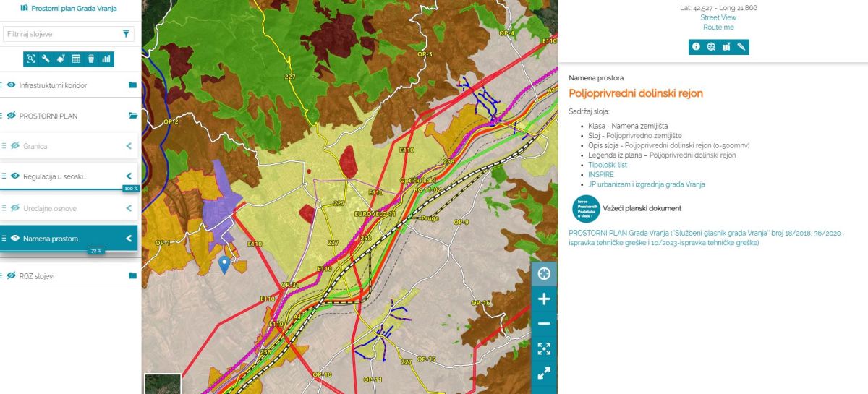Click the info icon in results toolbar
Image resolution: width=868 pixels, height=394 pixels.
click(x=696, y=47)
